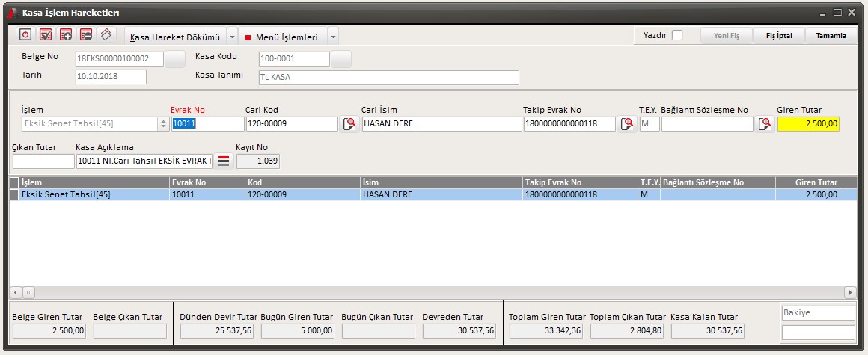Tick the Eksik Senet Tahsil row checkbox
Viewport: 868px width, 355px height.
14,194
